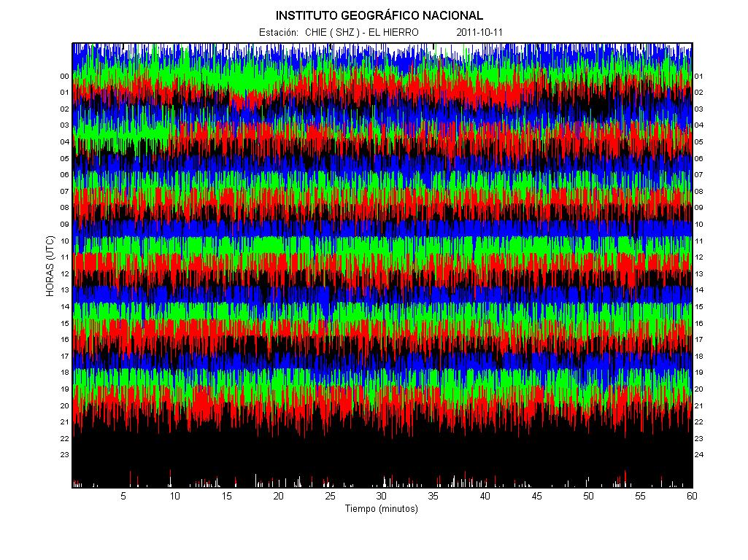This screenshot has width=748, height=560.
Task: Click minute tick '25' on Tiempo axis
Action: [330, 496]
